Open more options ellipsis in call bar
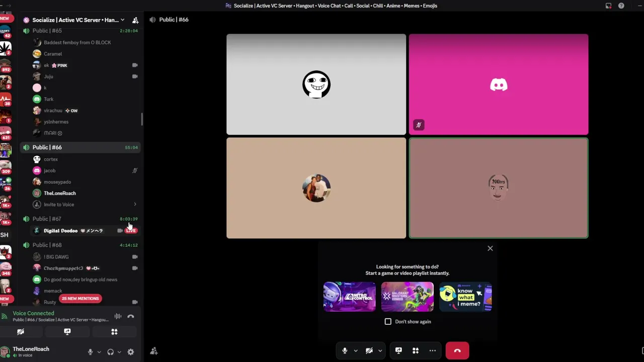 click(432, 350)
